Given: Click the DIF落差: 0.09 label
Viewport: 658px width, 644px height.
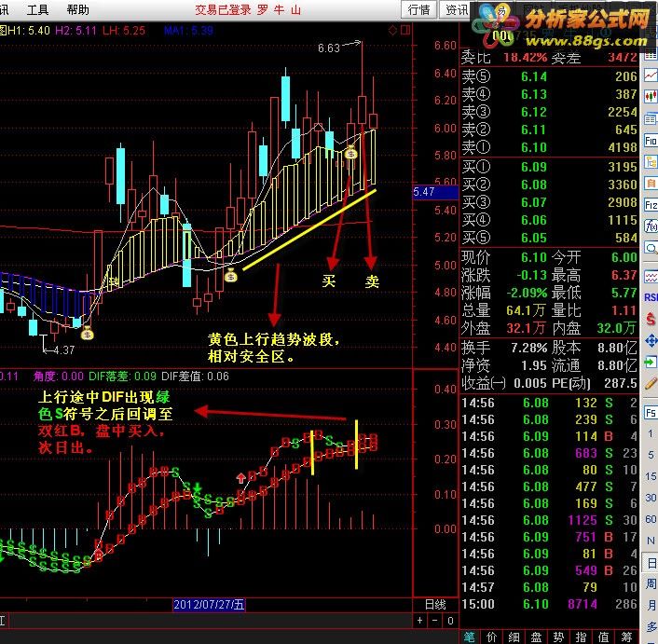Looking at the screenshot, I should coord(122,376).
